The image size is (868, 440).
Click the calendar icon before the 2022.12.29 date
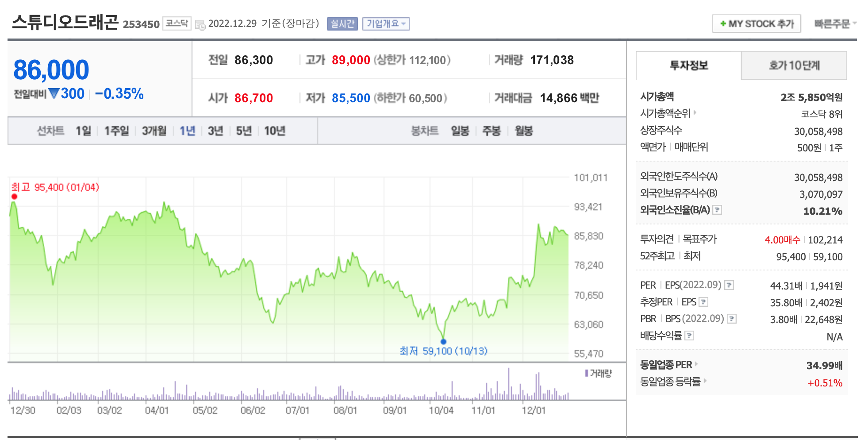(x=200, y=24)
